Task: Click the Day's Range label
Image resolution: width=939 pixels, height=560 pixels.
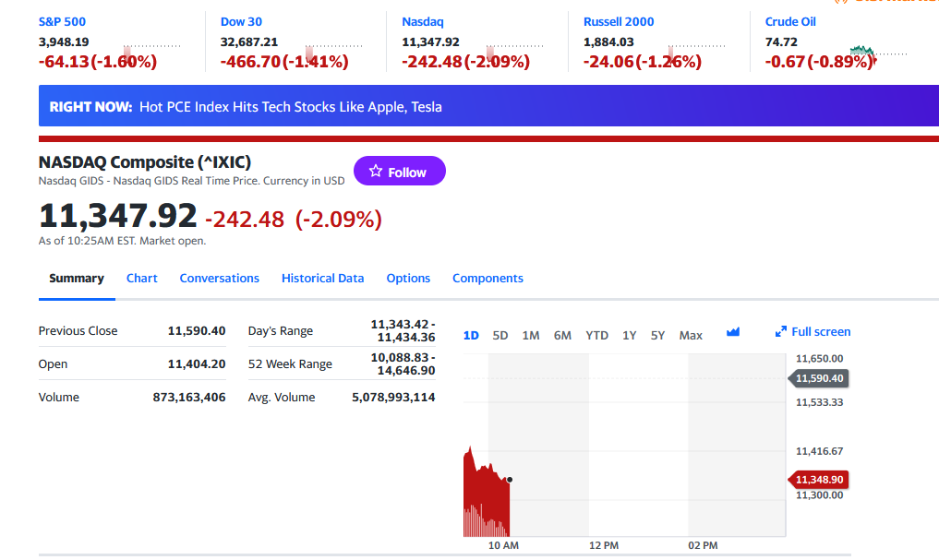Action: pyautogui.click(x=281, y=331)
